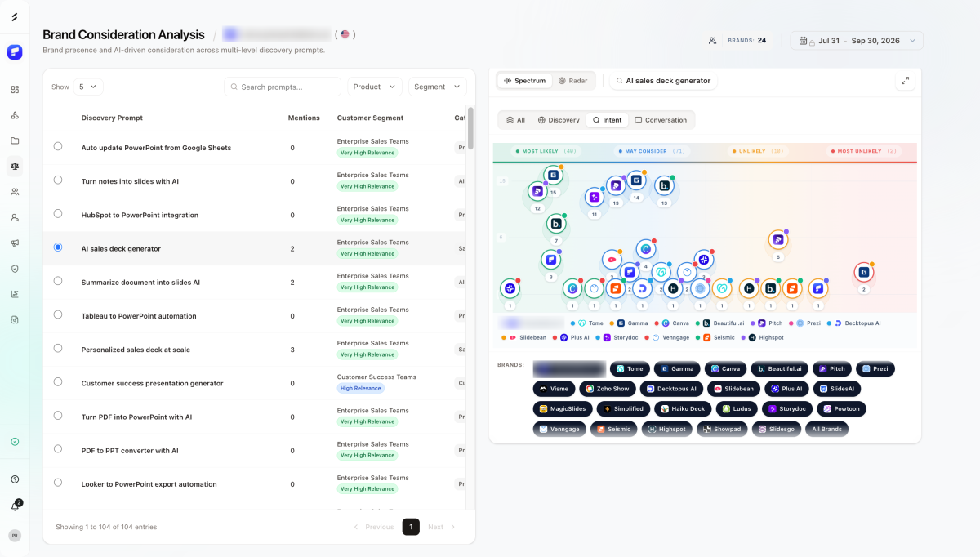
Task: Click the blue app logo icon
Action: (15, 52)
